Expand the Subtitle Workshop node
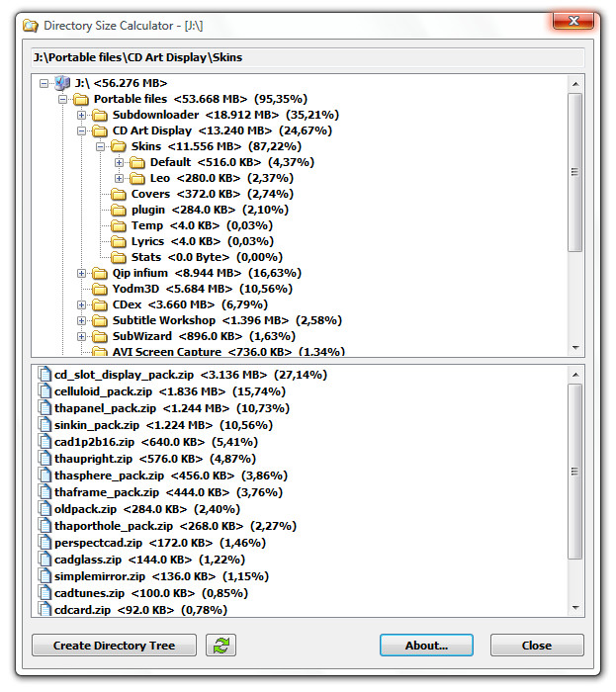616x692 pixels. [x=81, y=321]
